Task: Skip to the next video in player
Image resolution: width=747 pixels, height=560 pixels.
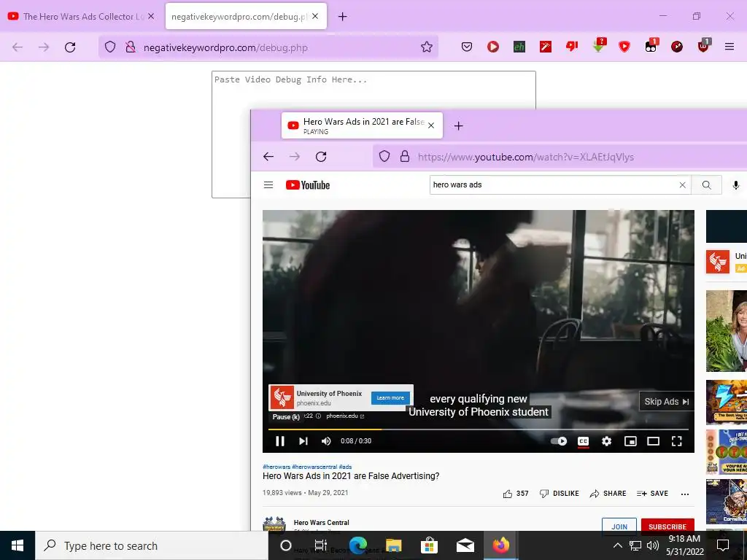Action: pos(303,441)
